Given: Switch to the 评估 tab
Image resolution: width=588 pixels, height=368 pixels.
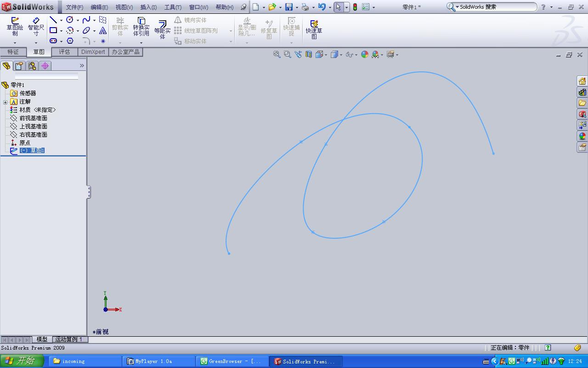Looking at the screenshot, I should (x=64, y=52).
